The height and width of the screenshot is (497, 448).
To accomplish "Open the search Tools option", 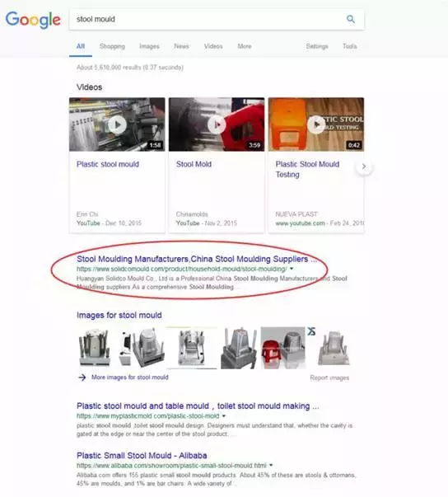I will (x=349, y=46).
